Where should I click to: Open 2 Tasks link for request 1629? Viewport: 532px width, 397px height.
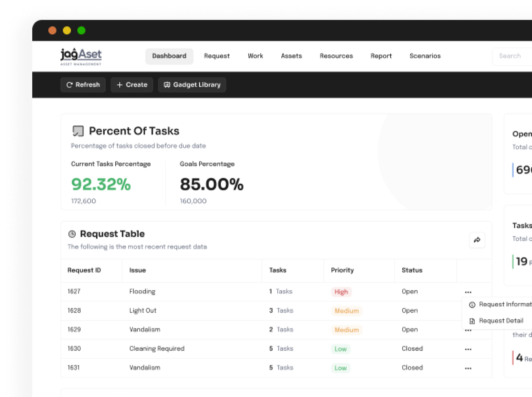point(281,329)
